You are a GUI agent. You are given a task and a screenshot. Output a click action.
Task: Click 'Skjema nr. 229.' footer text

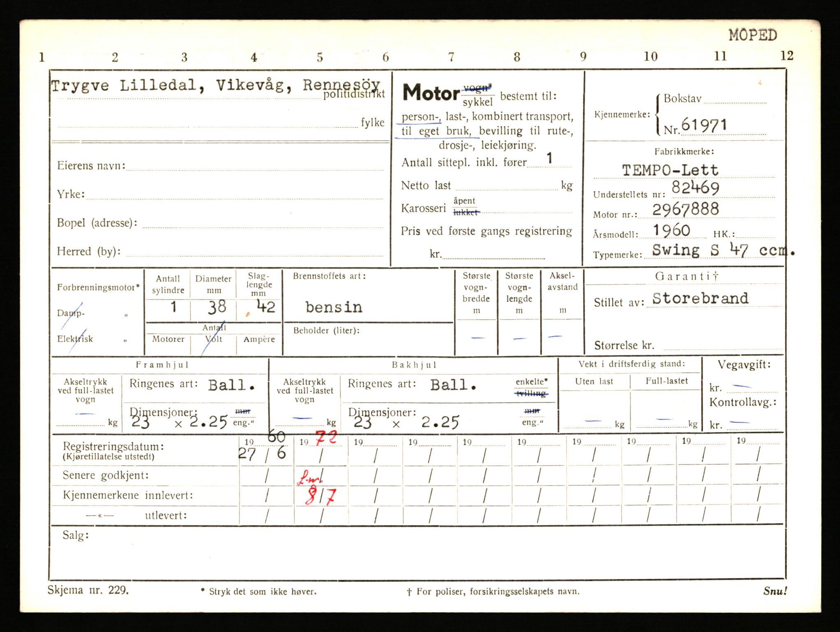coord(88,590)
